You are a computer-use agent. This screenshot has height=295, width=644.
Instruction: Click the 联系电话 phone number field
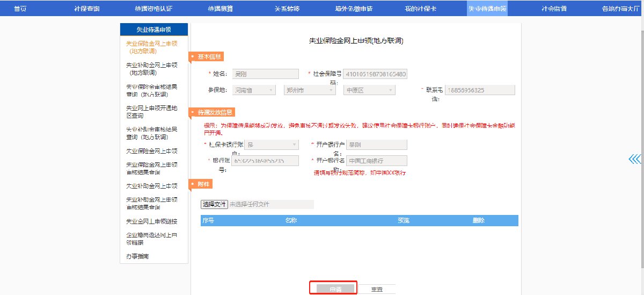click(x=480, y=90)
